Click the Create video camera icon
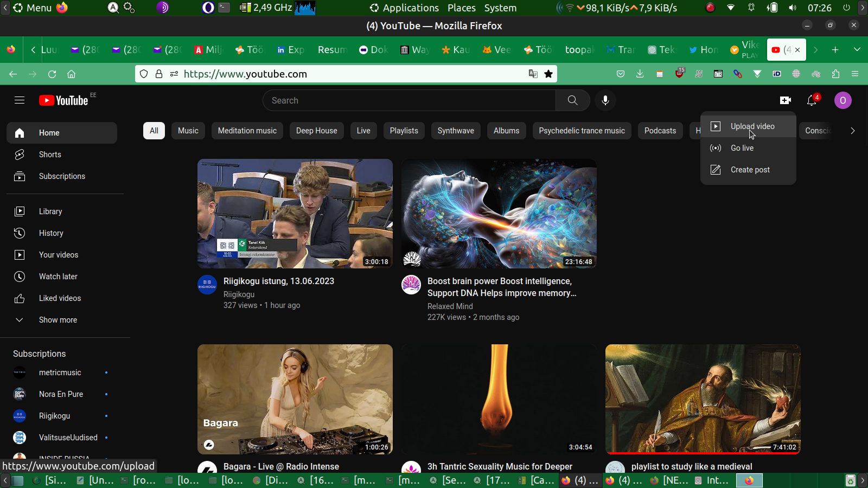This screenshot has width=868, height=488. [785, 100]
